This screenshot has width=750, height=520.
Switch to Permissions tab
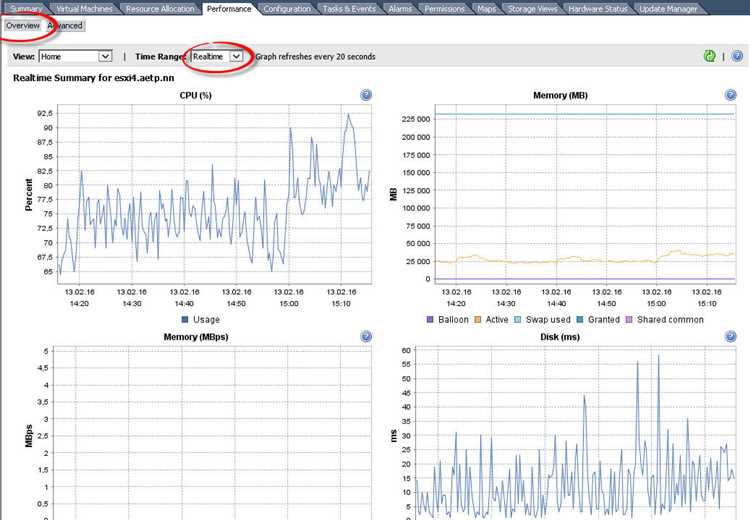click(444, 9)
